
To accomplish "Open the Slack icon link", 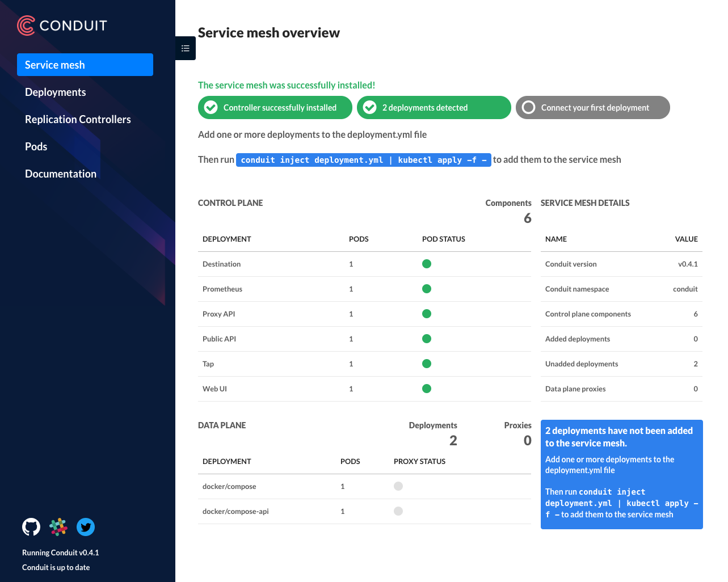I will (58, 527).
